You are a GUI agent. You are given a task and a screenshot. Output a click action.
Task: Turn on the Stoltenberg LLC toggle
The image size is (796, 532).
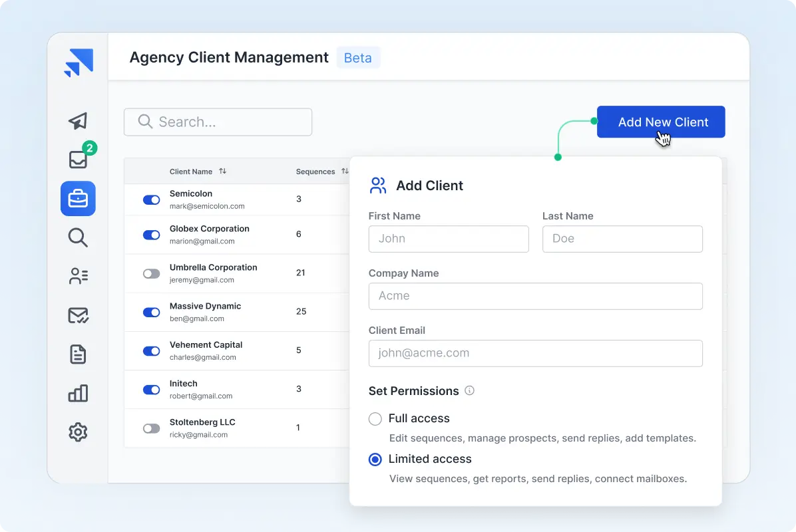coord(152,428)
